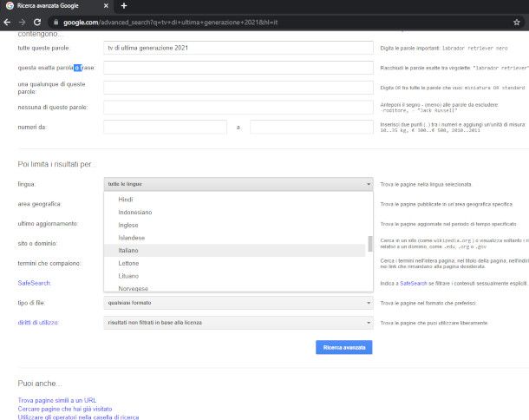Choose Hindi from the language list

click(x=235, y=200)
